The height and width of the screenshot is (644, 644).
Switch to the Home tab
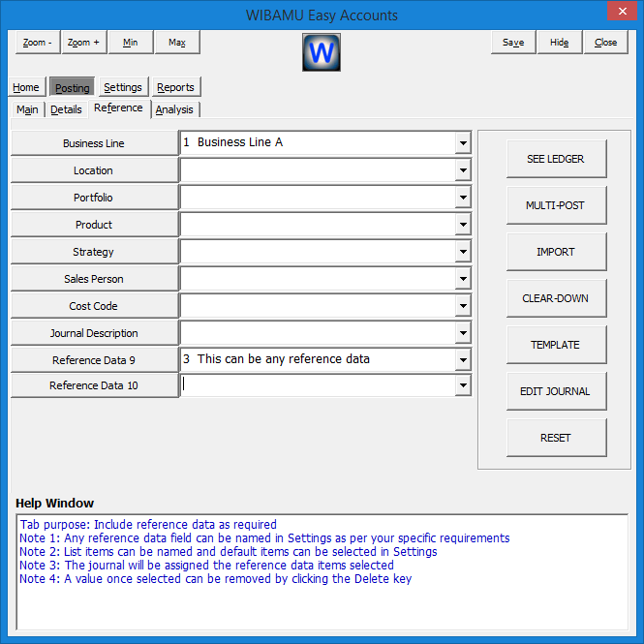tap(26, 87)
